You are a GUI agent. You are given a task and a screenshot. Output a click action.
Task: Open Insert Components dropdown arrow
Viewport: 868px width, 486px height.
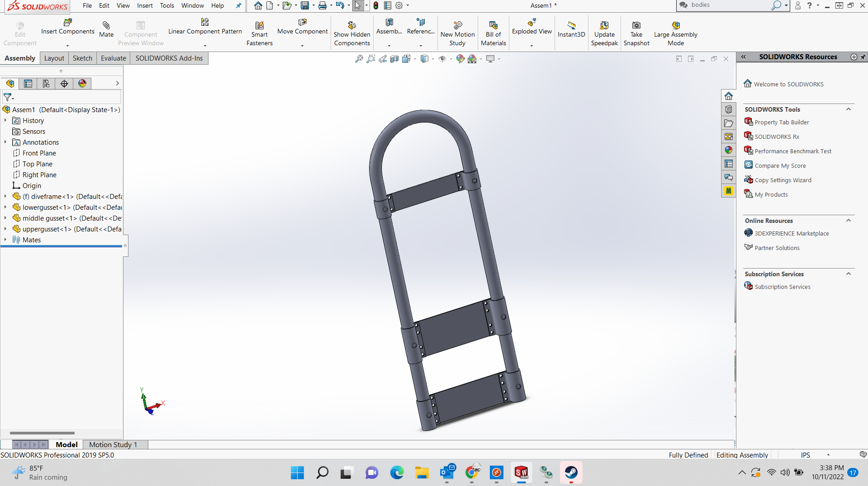[x=67, y=46]
